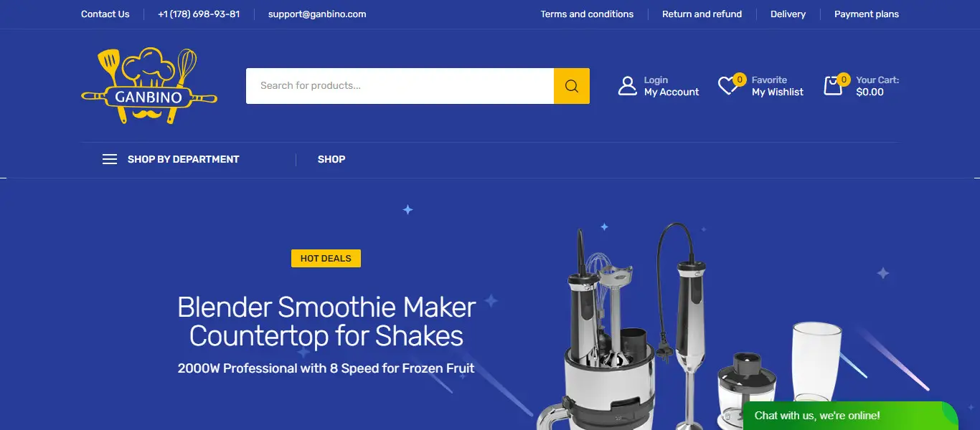Go to Return and refund page
The height and width of the screenshot is (430, 980).
(702, 14)
